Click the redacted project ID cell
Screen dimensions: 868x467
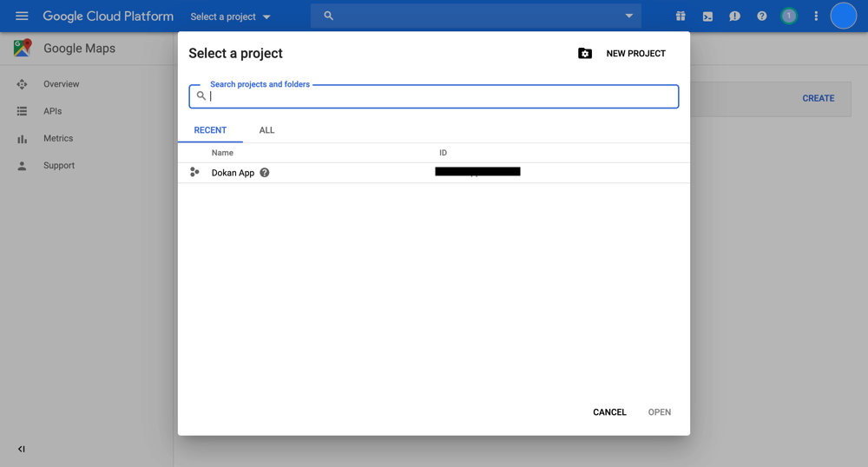point(477,172)
